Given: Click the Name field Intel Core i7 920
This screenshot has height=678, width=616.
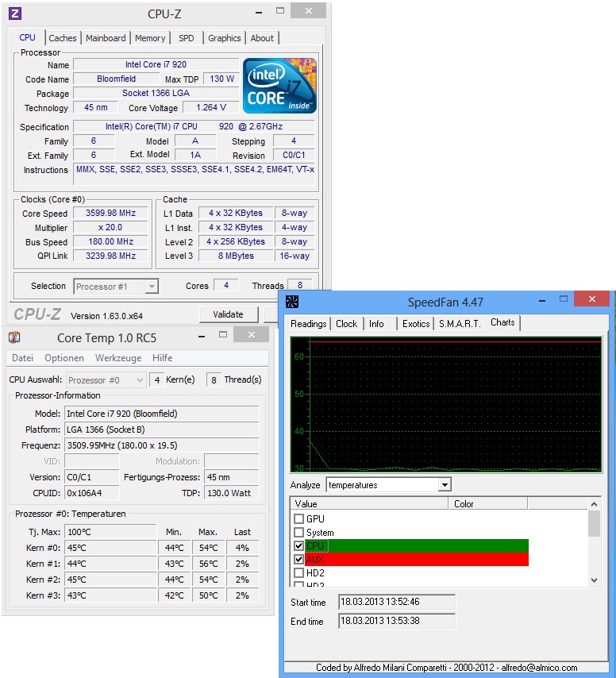Looking at the screenshot, I should (156, 64).
